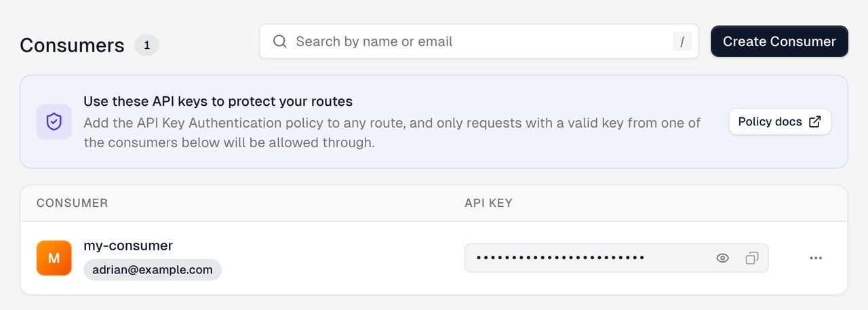This screenshot has height=310, width=868.
Task: Click the CONSUMER column header
Action: coord(72,203)
